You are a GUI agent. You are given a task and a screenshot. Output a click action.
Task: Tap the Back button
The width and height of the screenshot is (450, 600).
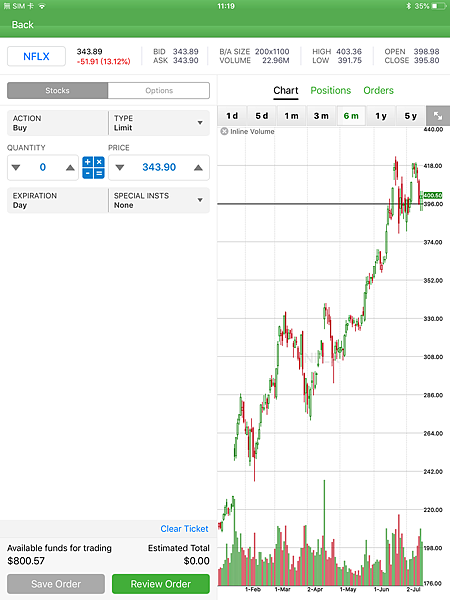(23, 25)
